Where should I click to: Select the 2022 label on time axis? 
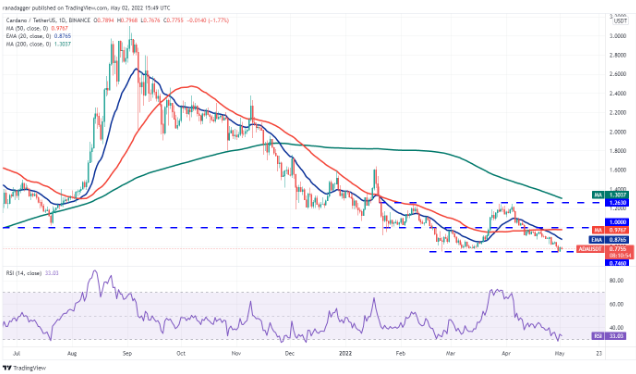pyautogui.click(x=346, y=353)
